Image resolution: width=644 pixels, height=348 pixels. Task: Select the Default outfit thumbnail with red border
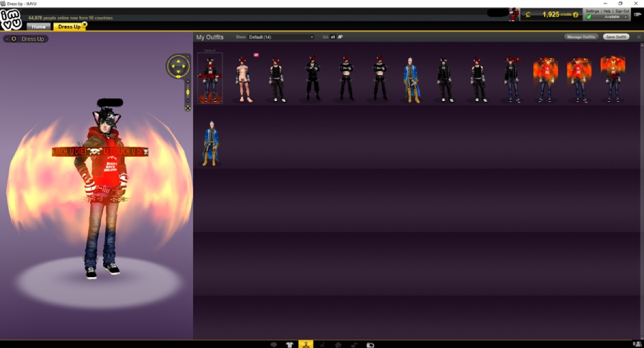(210, 78)
